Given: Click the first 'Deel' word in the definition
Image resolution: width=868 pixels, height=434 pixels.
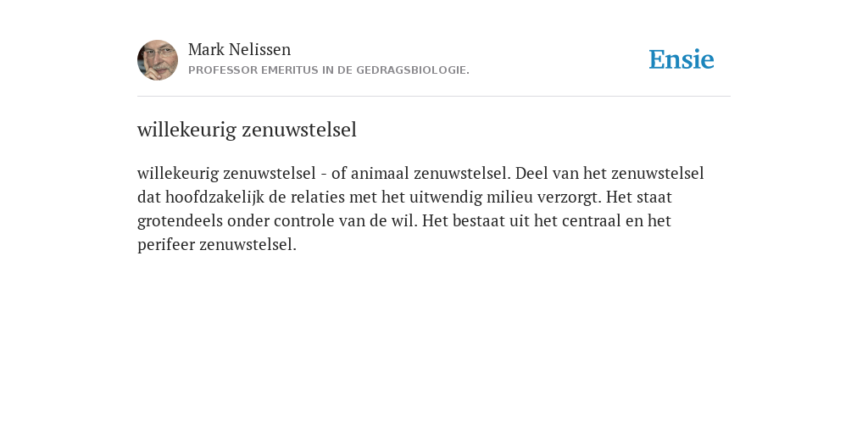Looking at the screenshot, I should pyautogui.click(x=531, y=173).
